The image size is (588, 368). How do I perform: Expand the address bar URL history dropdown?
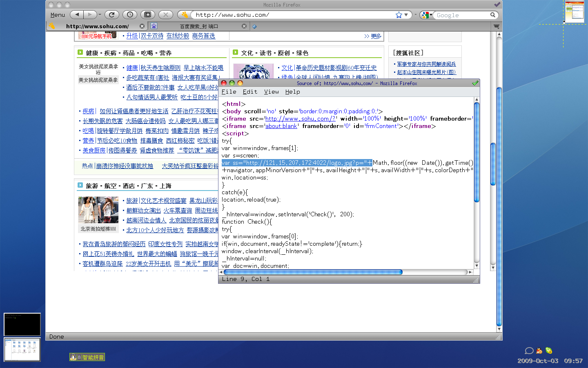pyautogui.click(x=406, y=15)
